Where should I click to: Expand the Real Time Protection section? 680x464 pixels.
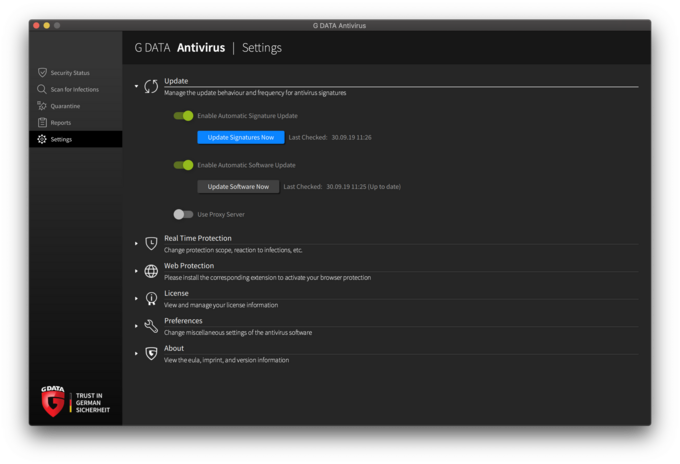click(137, 244)
